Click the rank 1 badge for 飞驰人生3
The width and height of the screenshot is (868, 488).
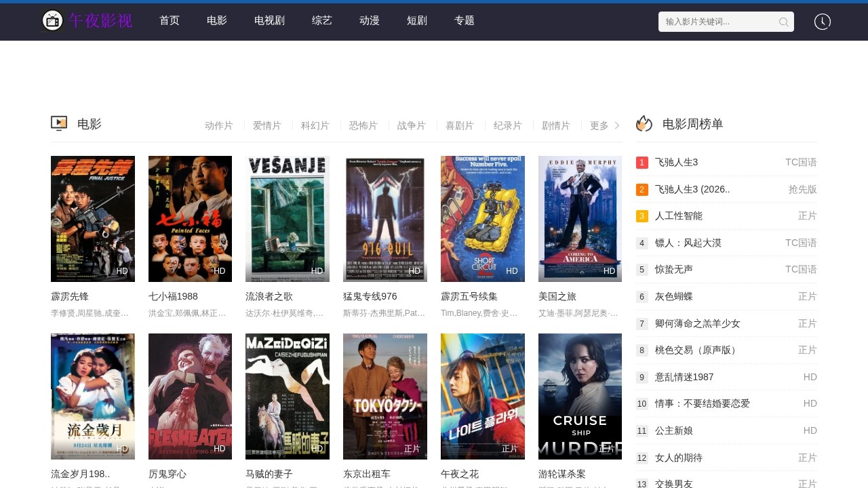tap(642, 163)
